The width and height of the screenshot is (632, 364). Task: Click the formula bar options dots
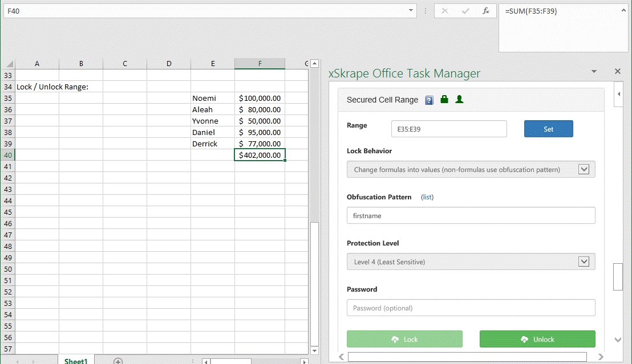[425, 11]
